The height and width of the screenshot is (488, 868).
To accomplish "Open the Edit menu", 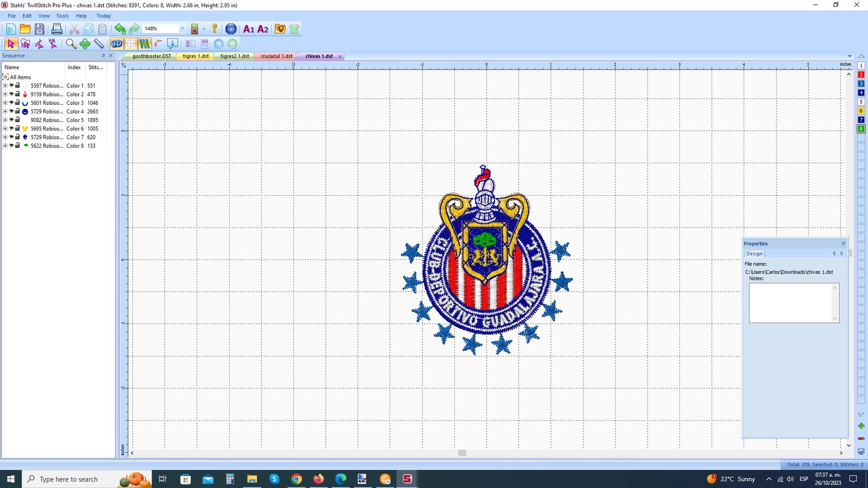I will 27,16.
